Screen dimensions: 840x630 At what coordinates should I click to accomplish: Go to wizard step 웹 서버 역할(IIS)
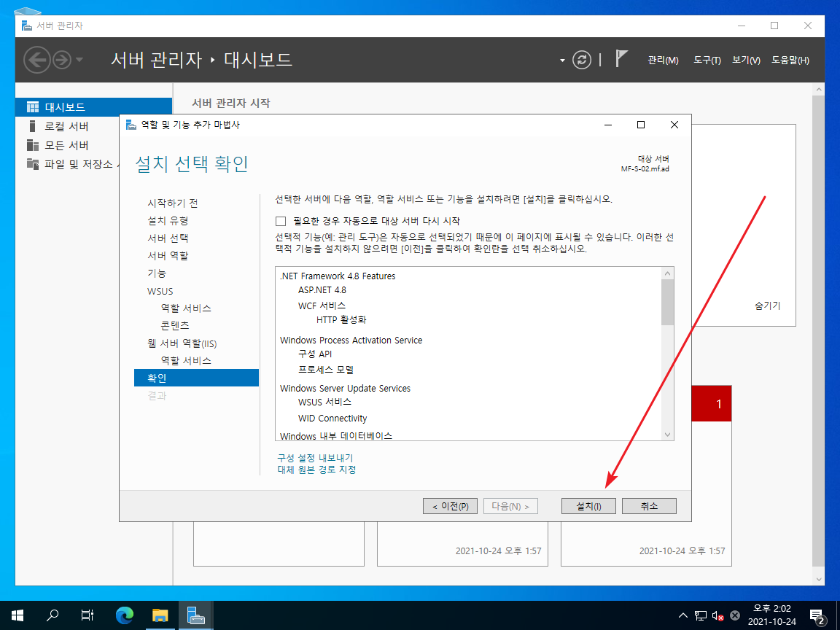click(182, 343)
